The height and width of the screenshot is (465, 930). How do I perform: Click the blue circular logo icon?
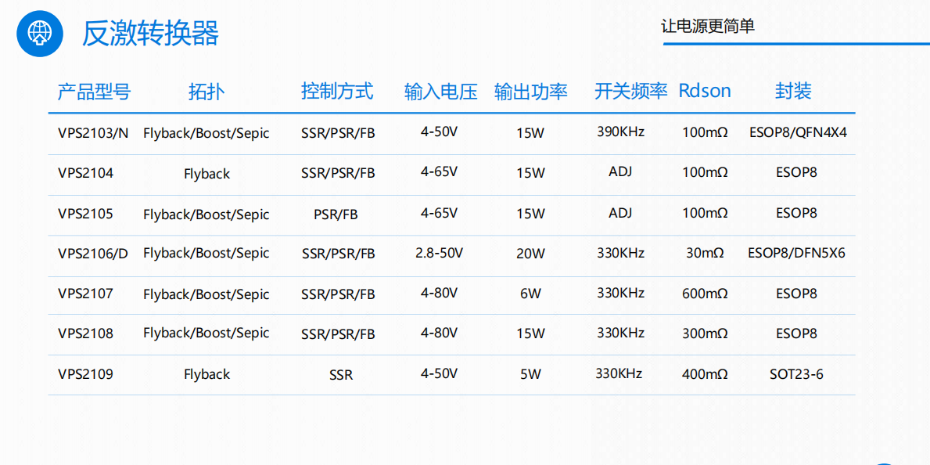40,33
